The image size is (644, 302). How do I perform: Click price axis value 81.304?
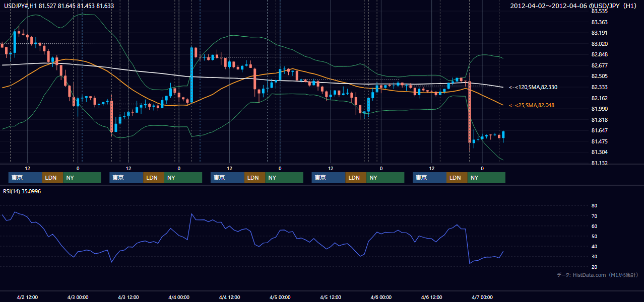[599, 152]
